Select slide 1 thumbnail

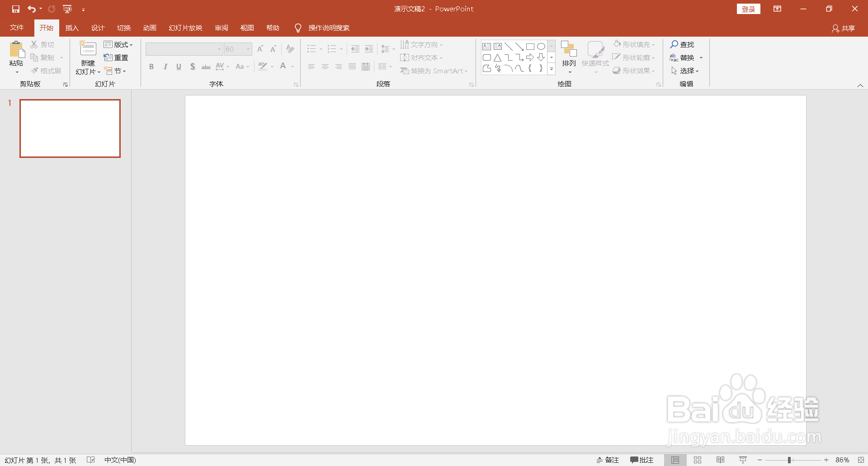tap(70, 128)
